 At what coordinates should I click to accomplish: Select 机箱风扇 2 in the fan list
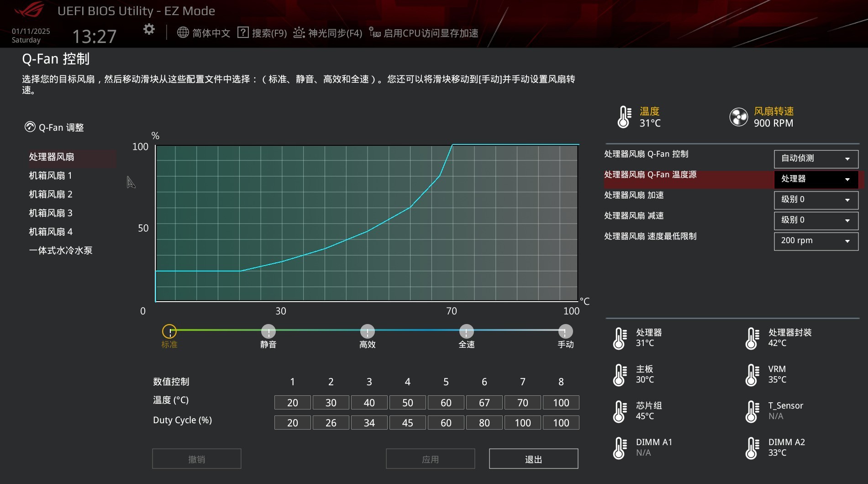click(51, 194)
